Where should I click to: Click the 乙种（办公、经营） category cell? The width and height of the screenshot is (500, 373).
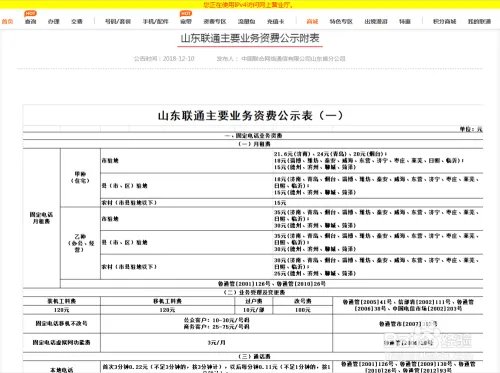coord(80,243)
